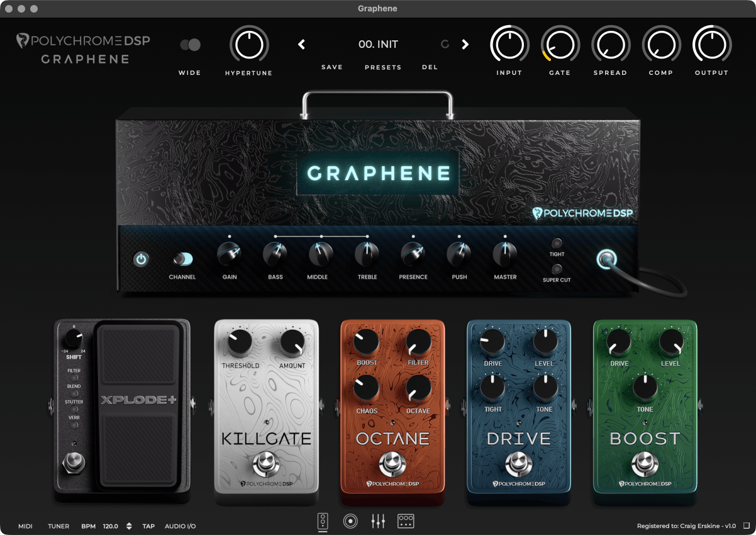Screen dimensions: 756x535
Task: Open the amp head view icon
Action: (323, 521)
